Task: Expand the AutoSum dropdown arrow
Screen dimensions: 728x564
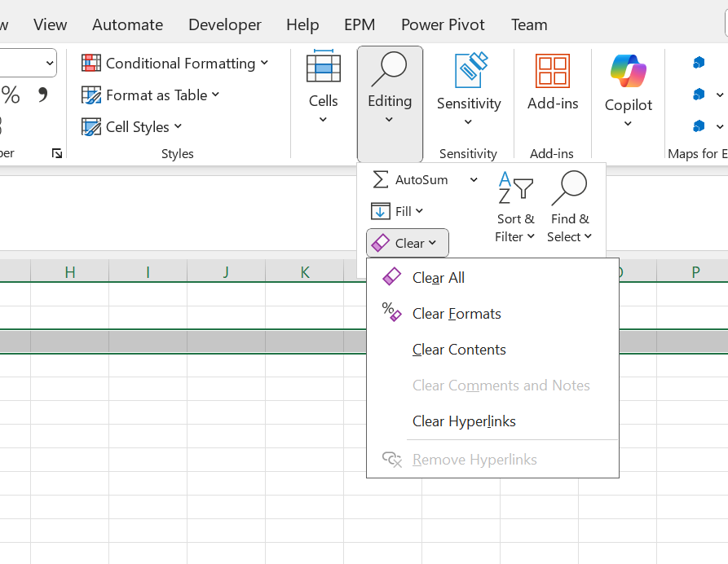Action: click(x=474, y=179)
